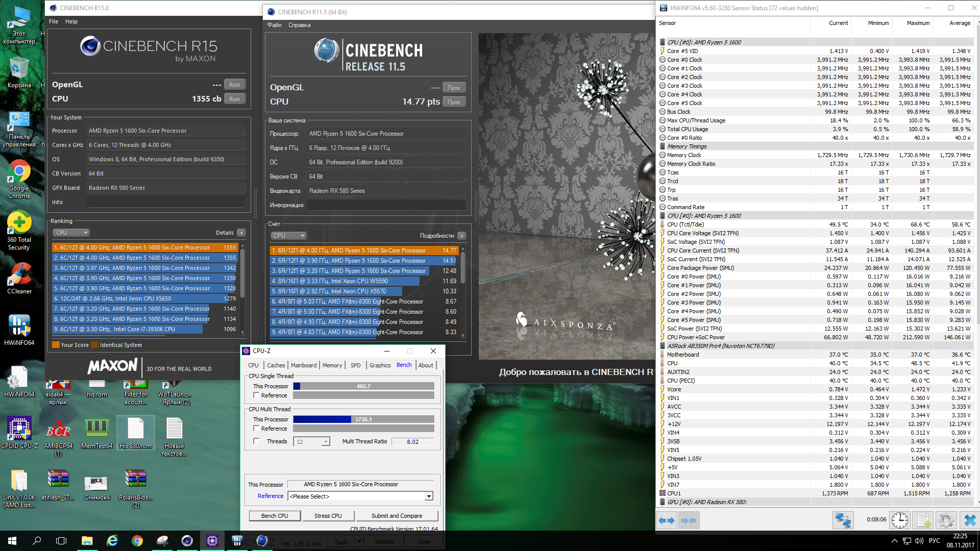Screen dimensions: 980x551
Task: Close sensors with the blue X icon
Action: coord(969,520)
